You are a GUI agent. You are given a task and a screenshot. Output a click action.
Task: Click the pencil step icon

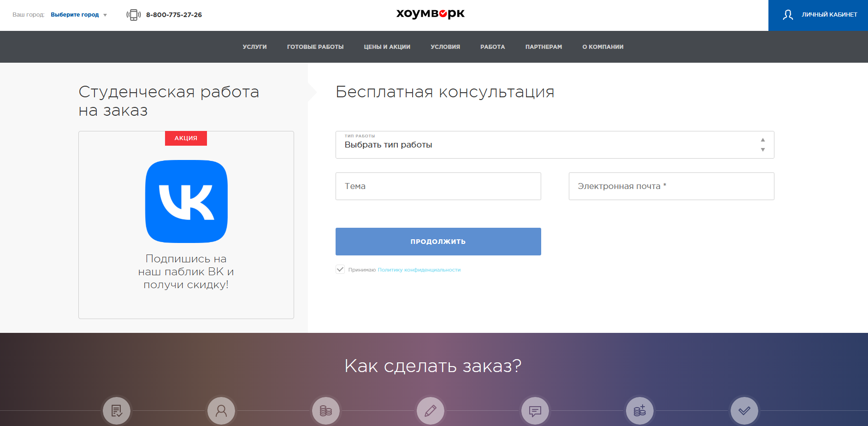click(x=431, y=410)
